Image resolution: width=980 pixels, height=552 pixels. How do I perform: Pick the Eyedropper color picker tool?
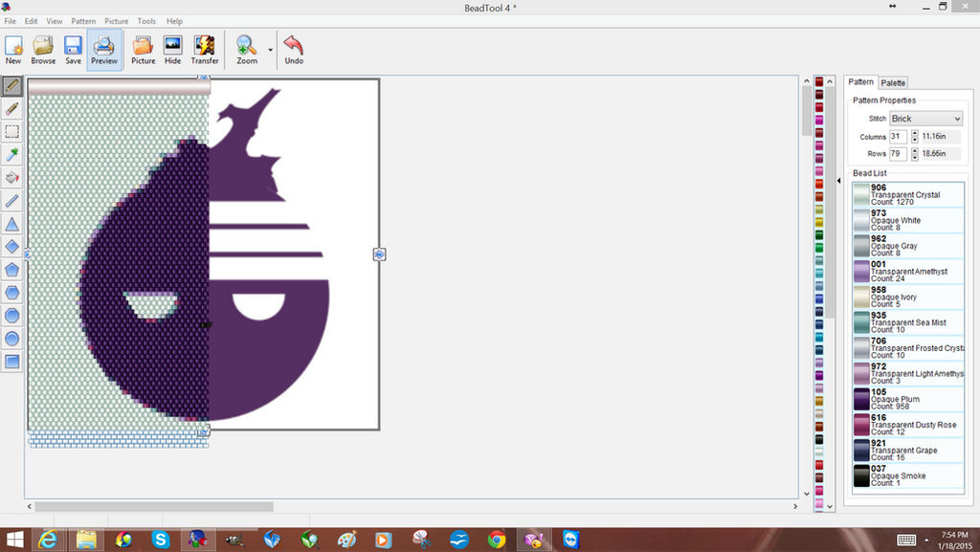point(11,155)
